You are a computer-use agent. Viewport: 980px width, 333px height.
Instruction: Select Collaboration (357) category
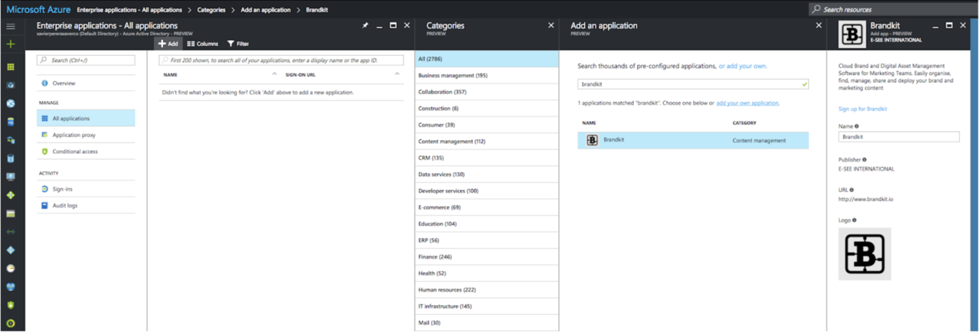[x=487, y=92]
